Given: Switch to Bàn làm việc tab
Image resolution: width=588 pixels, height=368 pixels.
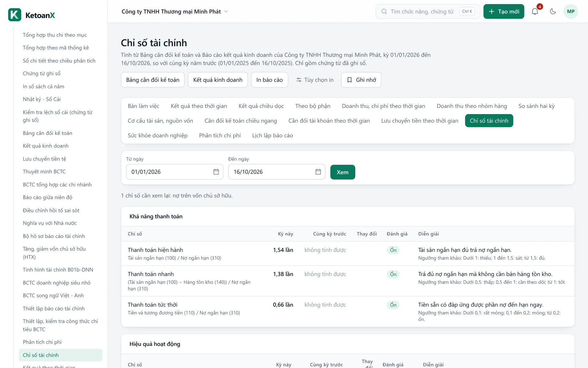Looking at the screenshot, I should pos(144,106).
